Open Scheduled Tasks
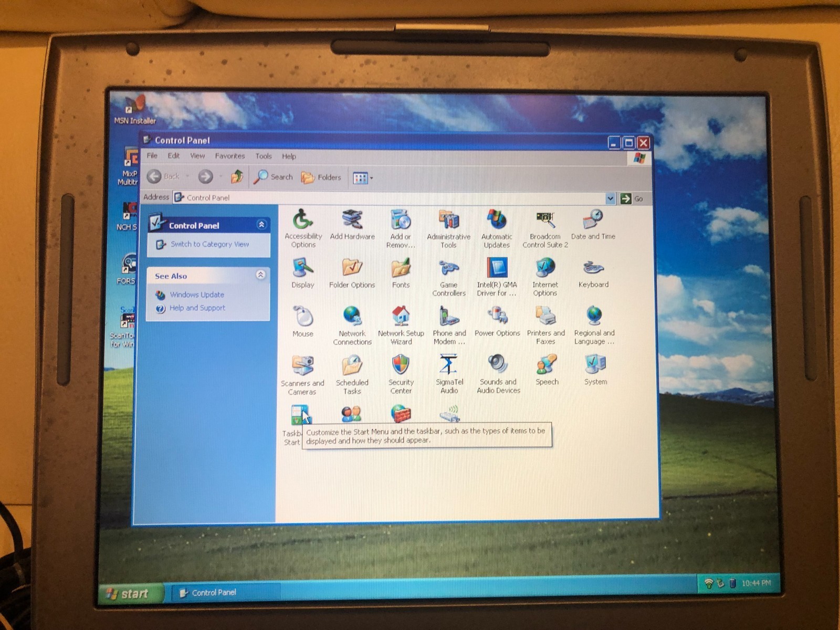The image size is (840, 630). [352, 375]
